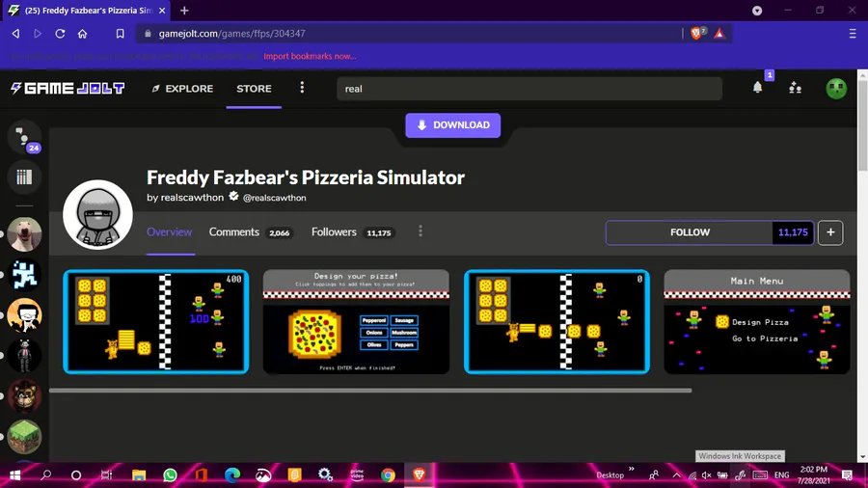Close the Freddy Fazbear's browser tab
Screen dimensions: 868x488
162,11
